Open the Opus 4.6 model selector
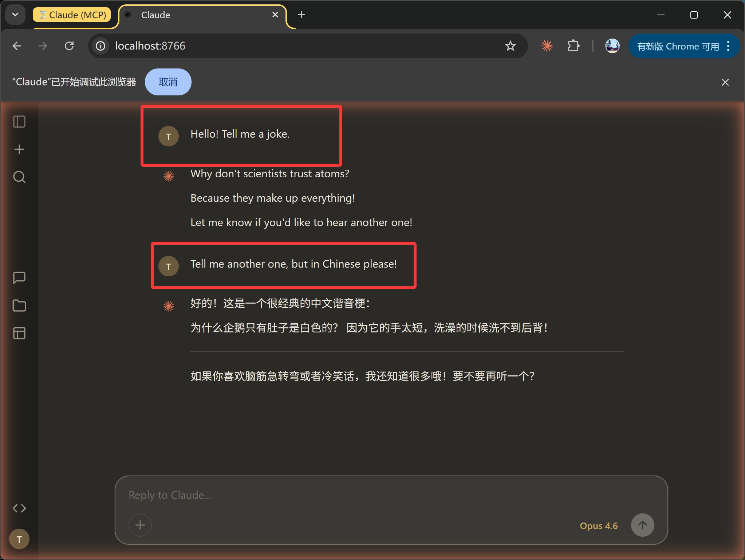This screenshot has width=745, height=560. click(599, 526)
